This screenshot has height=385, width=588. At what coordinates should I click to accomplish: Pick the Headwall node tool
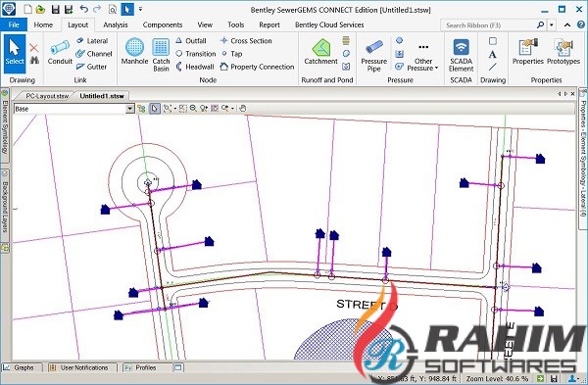click(195, 67)
